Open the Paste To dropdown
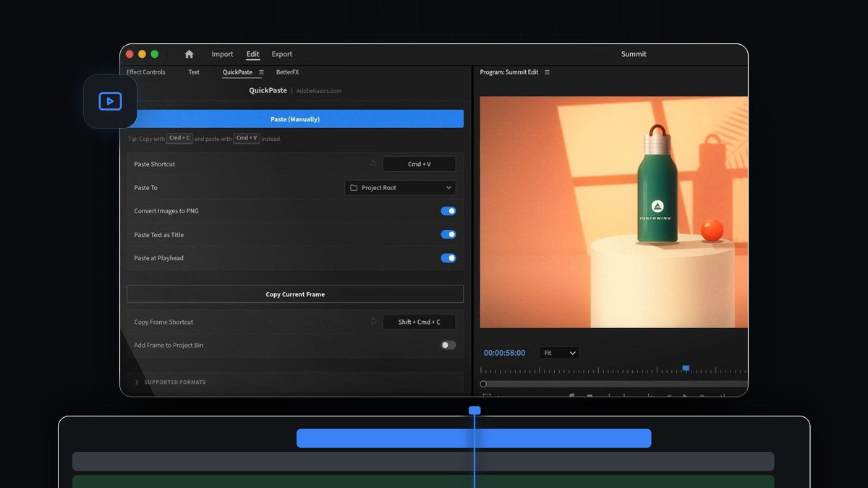The width and height of the screenshot is (868, 488). coord(400,188)
